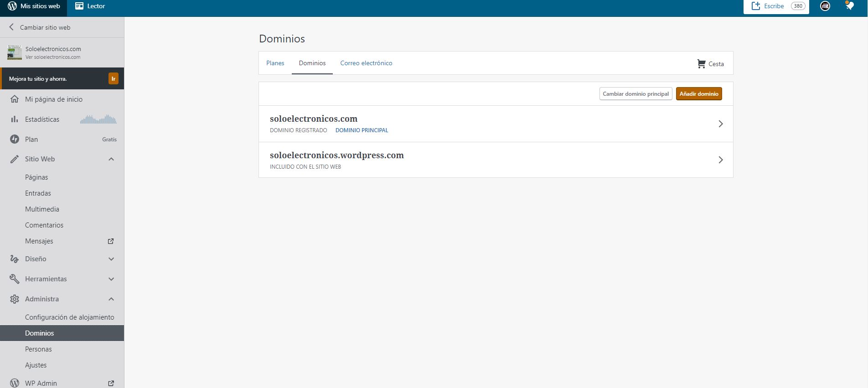Click the Estadísticas bar chart icon
This screenshot has width=868, height=388.
[15, 119]
